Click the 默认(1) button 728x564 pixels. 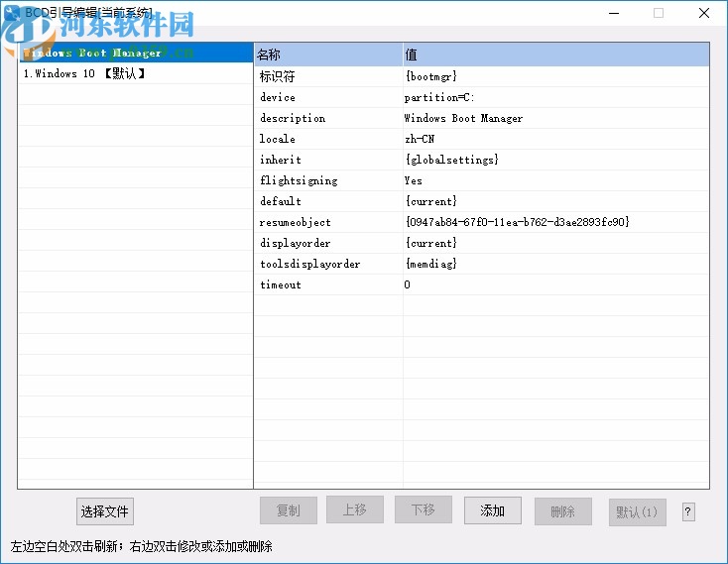click(637, 512)
